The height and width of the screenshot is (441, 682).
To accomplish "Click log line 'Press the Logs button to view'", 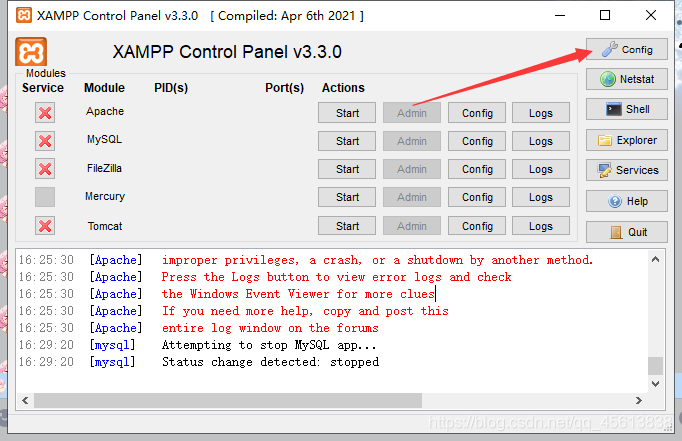I will (337, 277).
